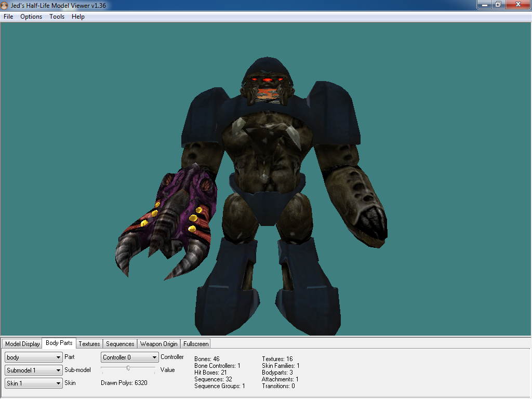Expand the Submodel 1 dropdown
Image resolution: width=532 pixels, height=399 pixels.
34,370
